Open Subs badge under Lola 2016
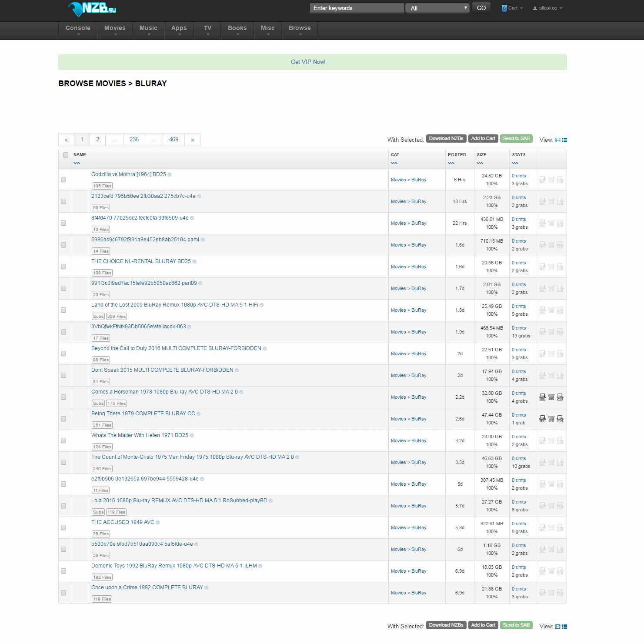This screenshot has width=644, height=644. 98,512
